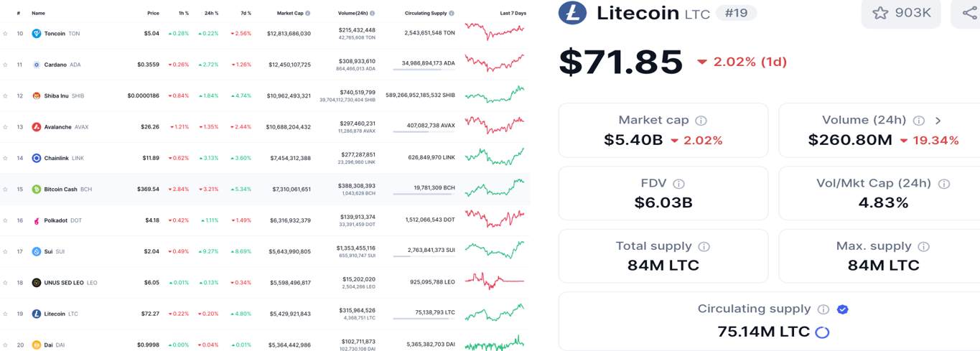
Task: Sort table by Price column header
Action: 153,13
